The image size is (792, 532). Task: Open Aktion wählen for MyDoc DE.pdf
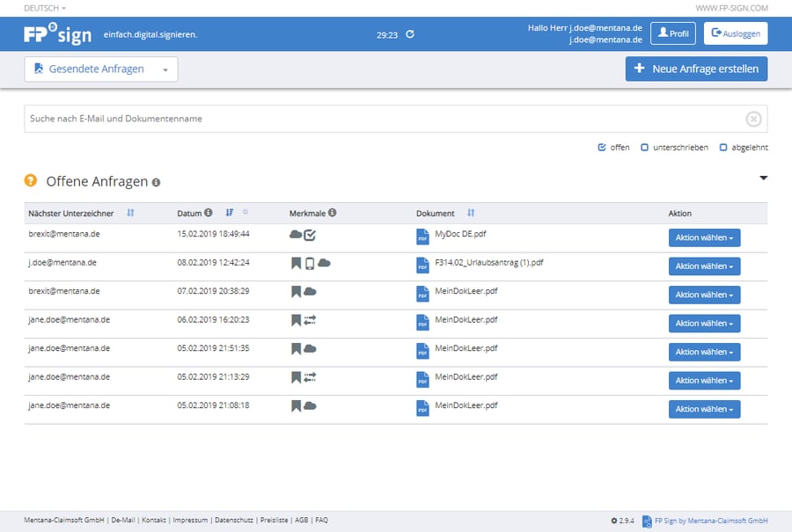click(704, 237)
